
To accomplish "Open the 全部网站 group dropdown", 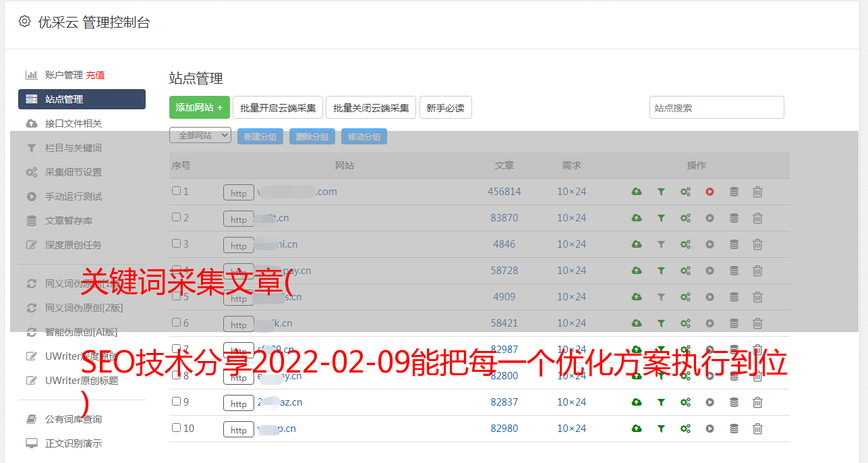I will tap(200, 136).
